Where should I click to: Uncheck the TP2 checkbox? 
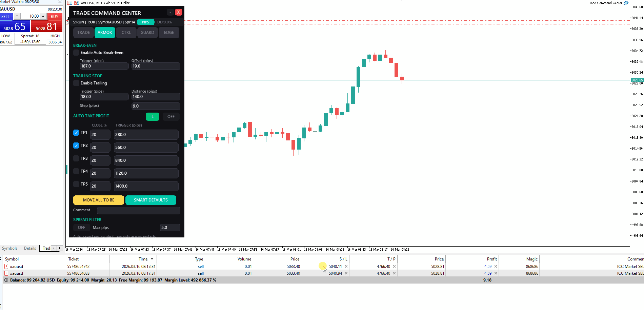pos(76,146)
